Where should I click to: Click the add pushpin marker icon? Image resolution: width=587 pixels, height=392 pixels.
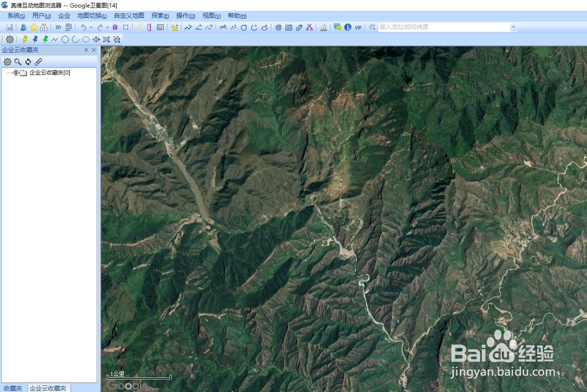pyautogui.click(x=174, y=28)
